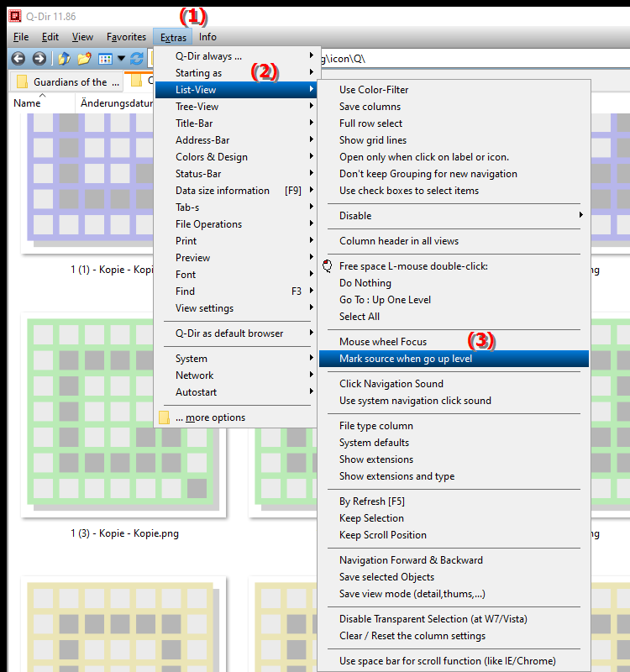The height and width of the screenshot is (672, 630).
Task: Open System submenu
Action: click(x=237, y=359)
